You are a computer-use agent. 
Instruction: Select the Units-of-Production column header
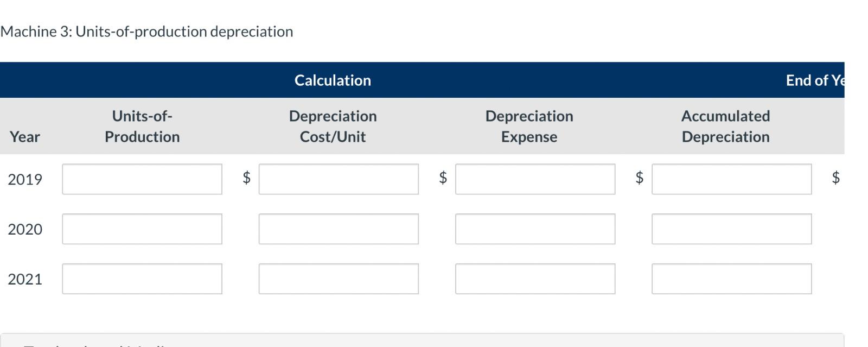[142, 127]
